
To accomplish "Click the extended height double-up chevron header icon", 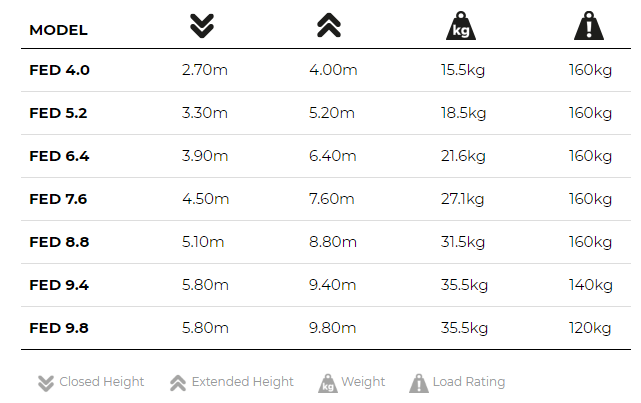I will [x=329, y=25].
